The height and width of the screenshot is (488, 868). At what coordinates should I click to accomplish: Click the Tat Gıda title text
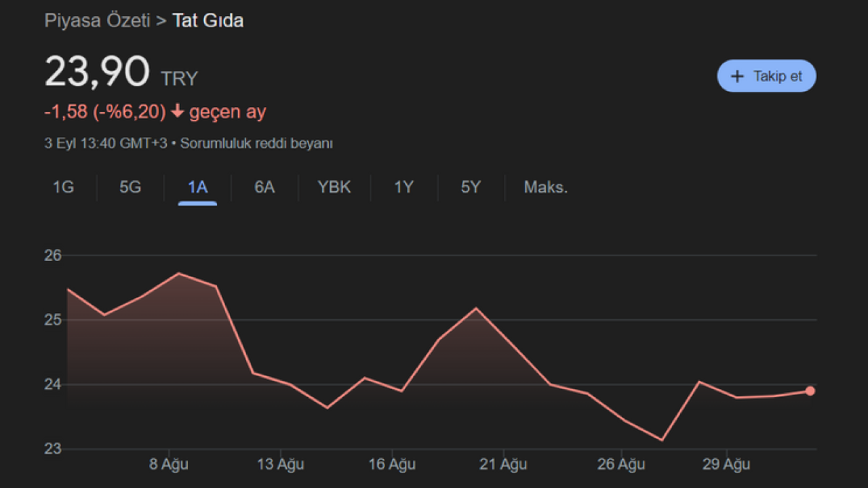pyautogui.click(x=208, y=21)
